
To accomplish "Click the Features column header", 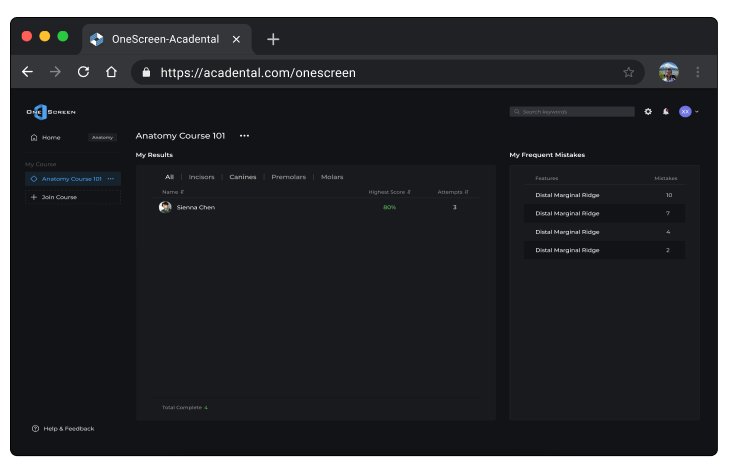I will [x=547, y=179].
